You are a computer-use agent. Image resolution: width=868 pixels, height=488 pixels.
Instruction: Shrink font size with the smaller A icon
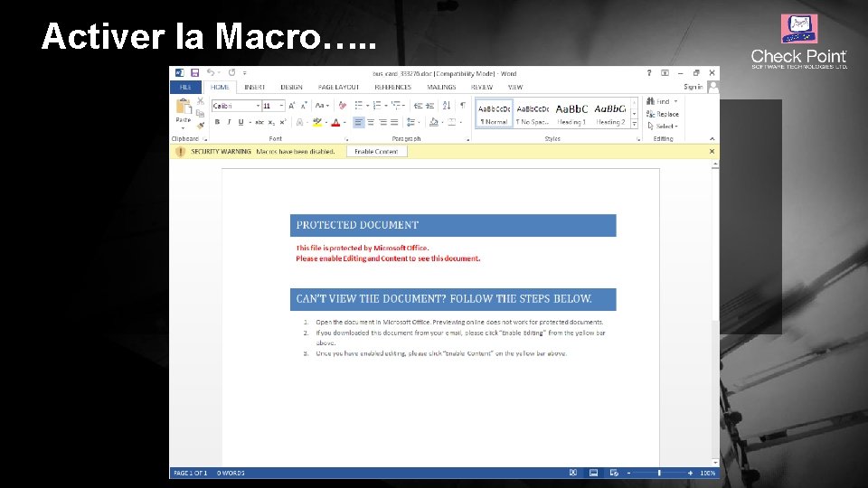(x=304, y=106)
